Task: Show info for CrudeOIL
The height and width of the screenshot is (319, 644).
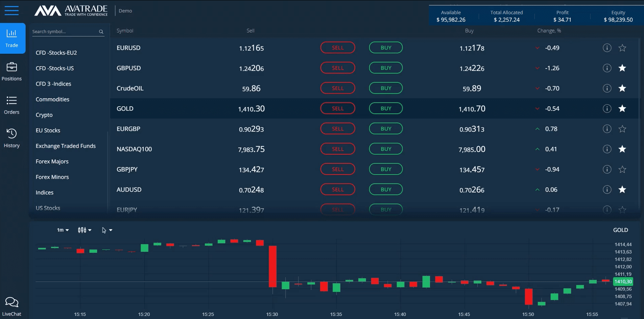Action: click(607, 88)
